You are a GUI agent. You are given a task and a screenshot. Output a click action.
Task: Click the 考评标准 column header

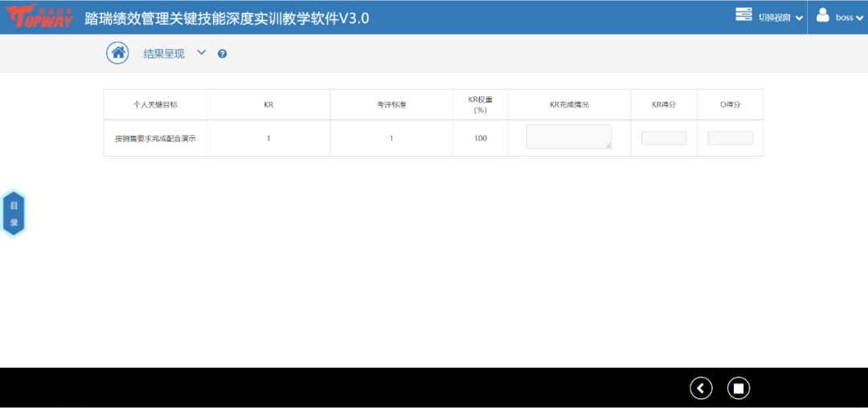391,104
